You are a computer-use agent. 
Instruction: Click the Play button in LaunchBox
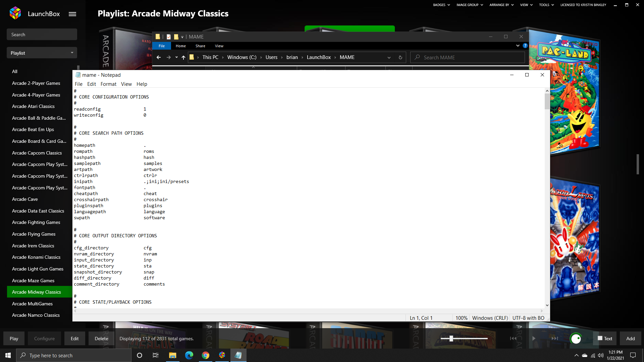14,339
